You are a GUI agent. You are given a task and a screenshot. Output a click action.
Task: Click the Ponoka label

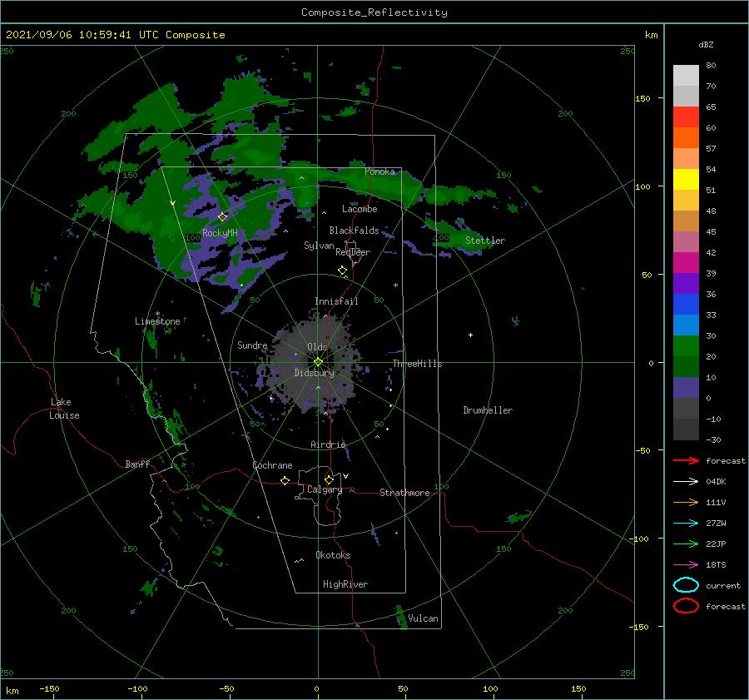(x=379, y=171)
